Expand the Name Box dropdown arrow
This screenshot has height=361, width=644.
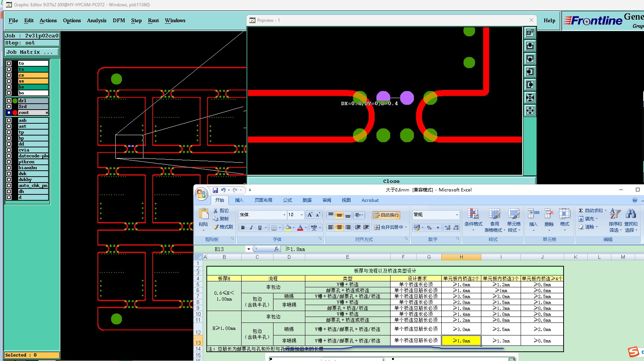click(x=249, y=249)
